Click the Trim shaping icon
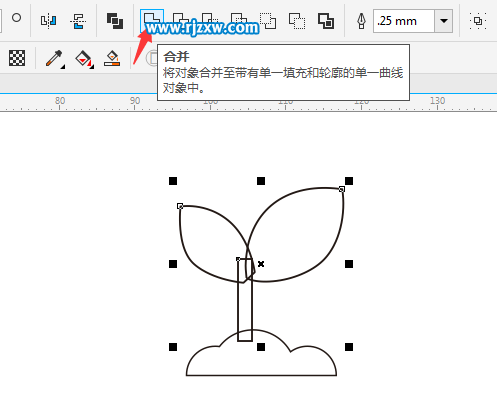Image resolution: width=497 pixels, height=415 pixels. (x=181, y=21)
